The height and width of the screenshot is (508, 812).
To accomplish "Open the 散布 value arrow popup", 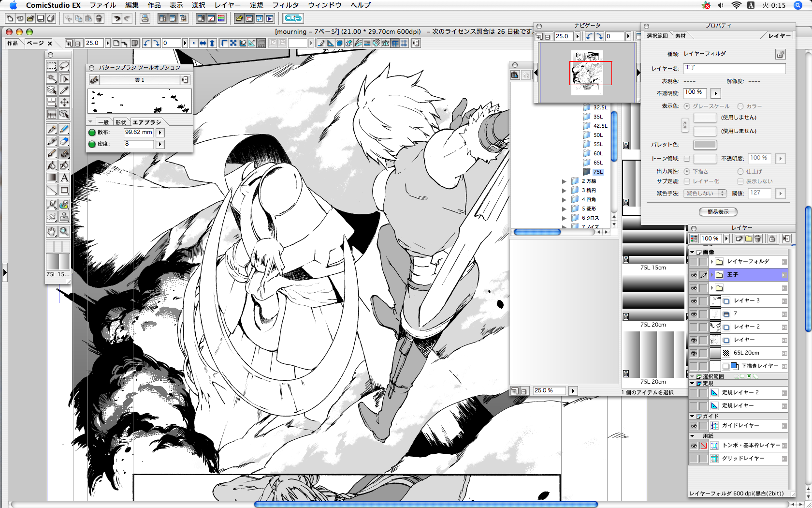I will [160, 133].
